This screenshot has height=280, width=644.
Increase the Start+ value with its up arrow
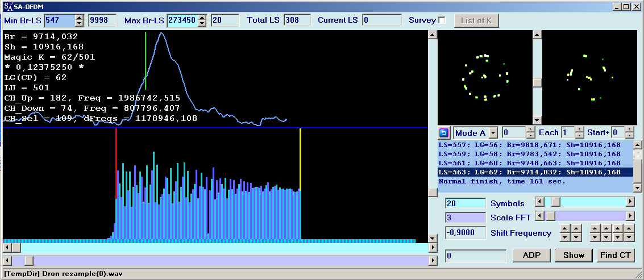[629, 129]
